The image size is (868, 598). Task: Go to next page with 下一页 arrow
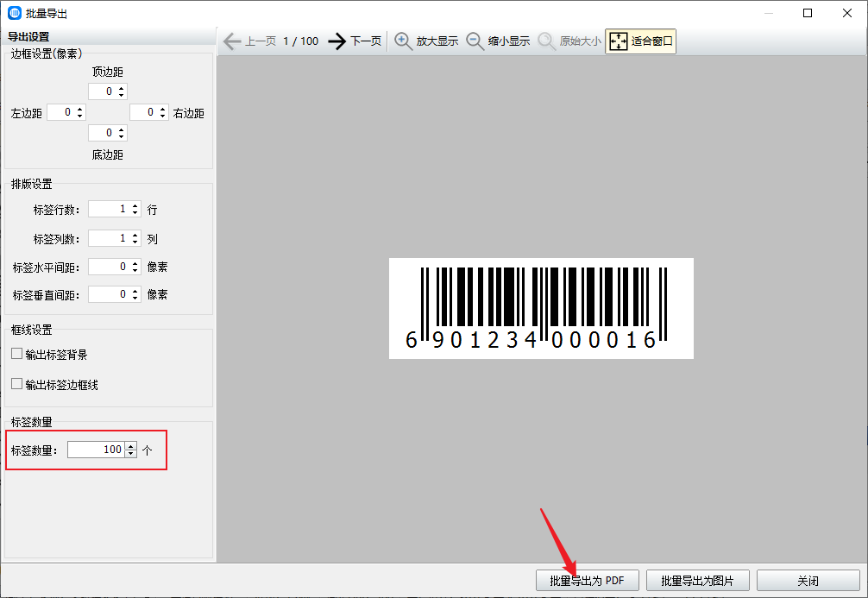(x=355, y=41)
